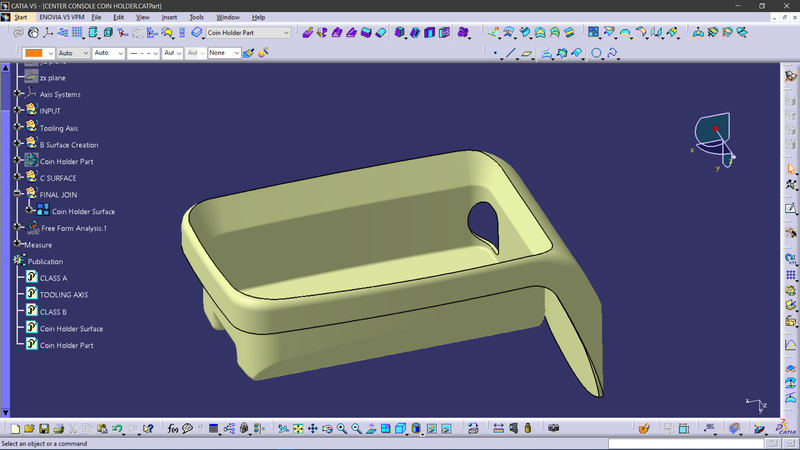
Task: Open the Tools menu
Action: (196, 17)
